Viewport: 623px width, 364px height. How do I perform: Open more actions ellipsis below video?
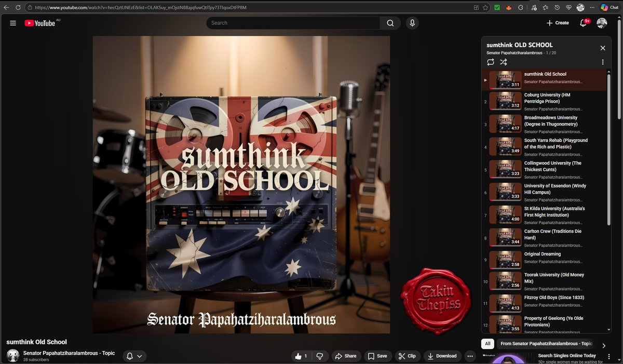click(470, 356)
